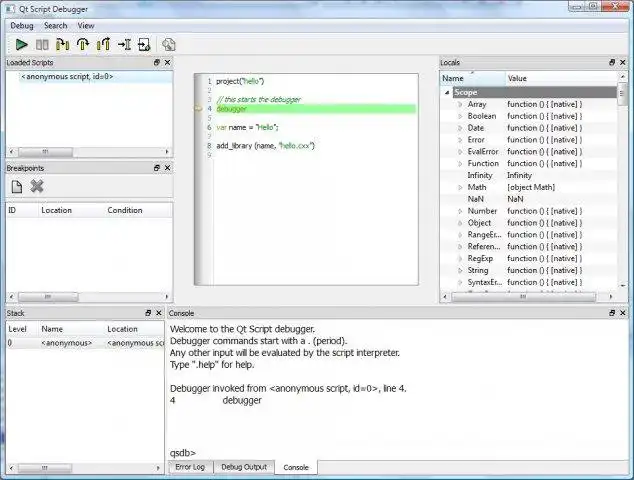Click the Level header in Stack
Screen dimensions: 634x480
(22, 329)
